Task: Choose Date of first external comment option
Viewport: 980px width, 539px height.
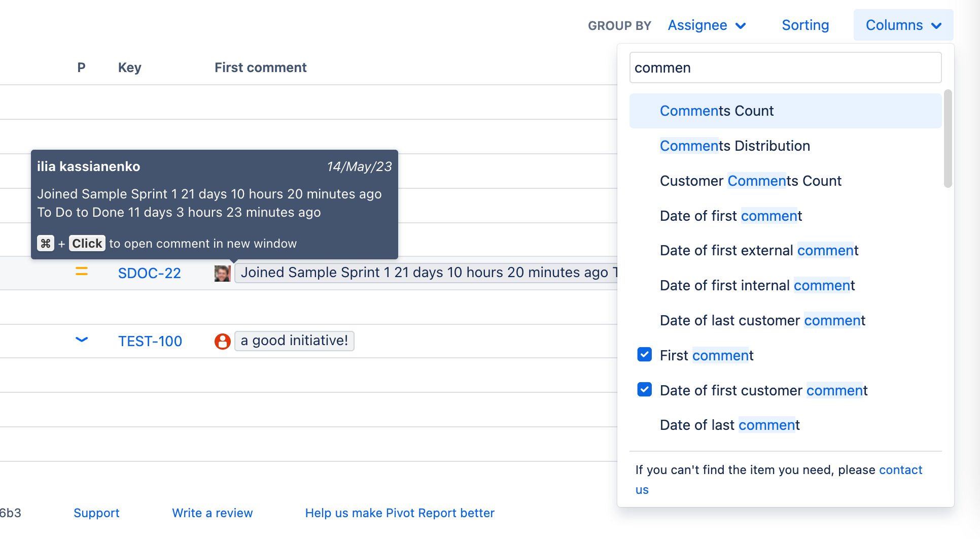Action: point(785,250)
